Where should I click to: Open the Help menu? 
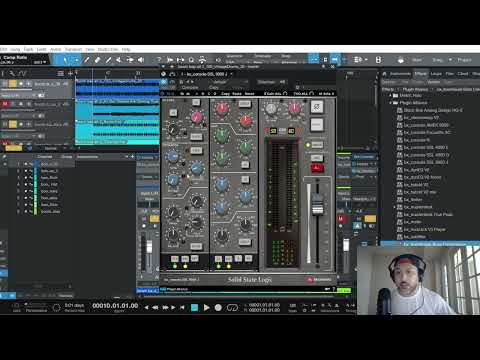click(126, 49)
